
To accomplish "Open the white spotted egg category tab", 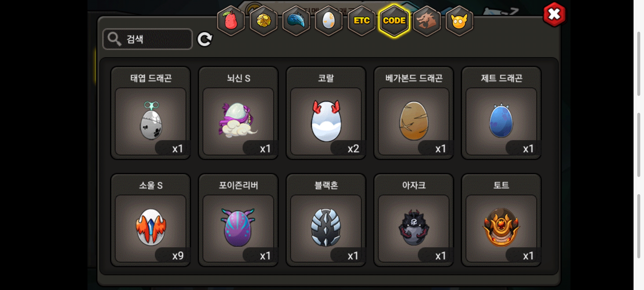I will coord(329,21).
